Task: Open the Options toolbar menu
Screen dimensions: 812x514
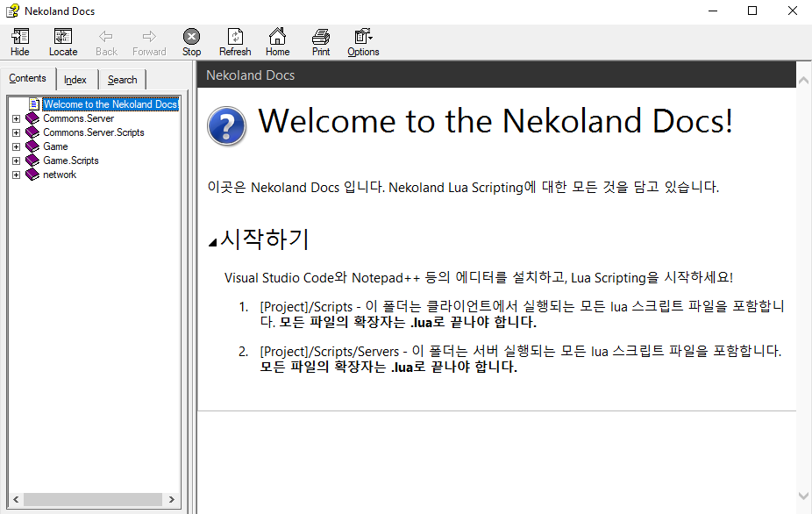Action: pos(362,37)
